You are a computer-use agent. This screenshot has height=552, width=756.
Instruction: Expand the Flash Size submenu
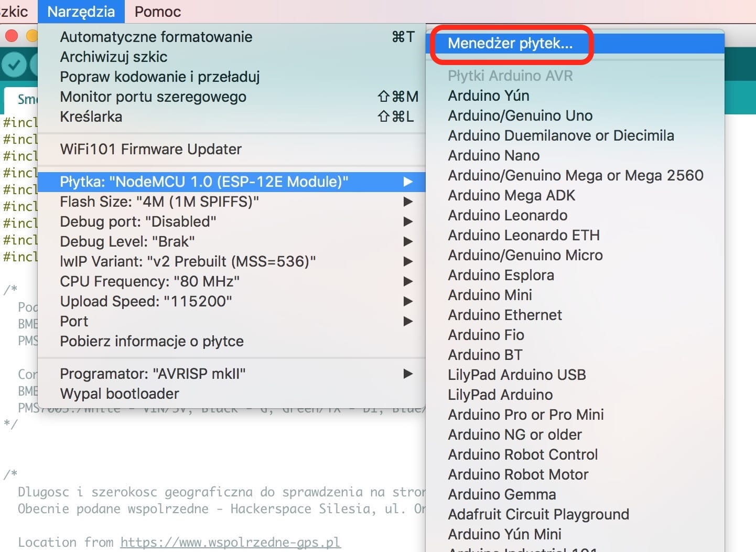pyautogui.click(x=231, y=201)
